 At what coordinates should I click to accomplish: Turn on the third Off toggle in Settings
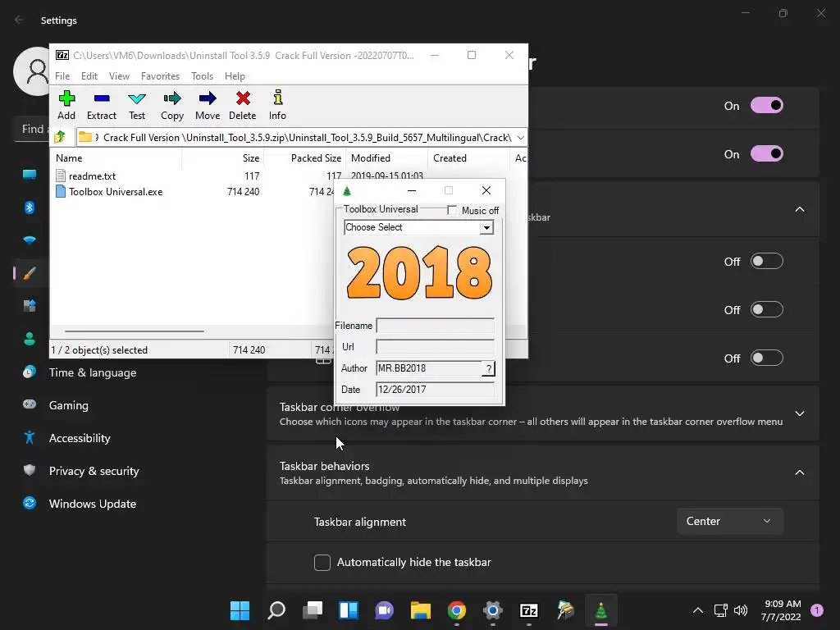767,358
